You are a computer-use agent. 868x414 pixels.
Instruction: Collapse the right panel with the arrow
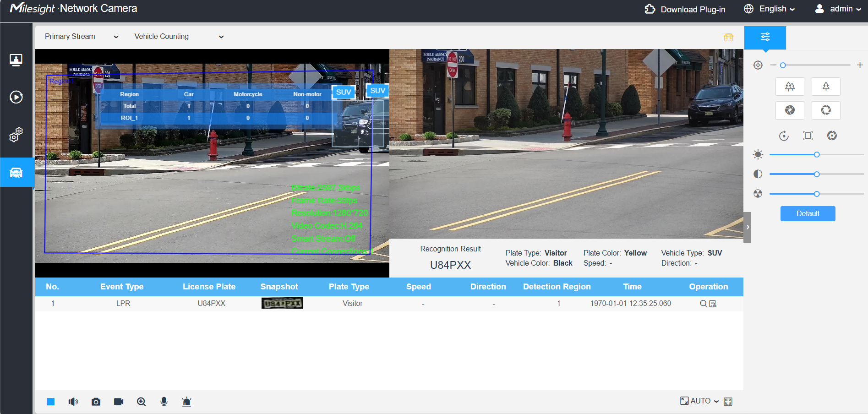click(x=748, y=227)
